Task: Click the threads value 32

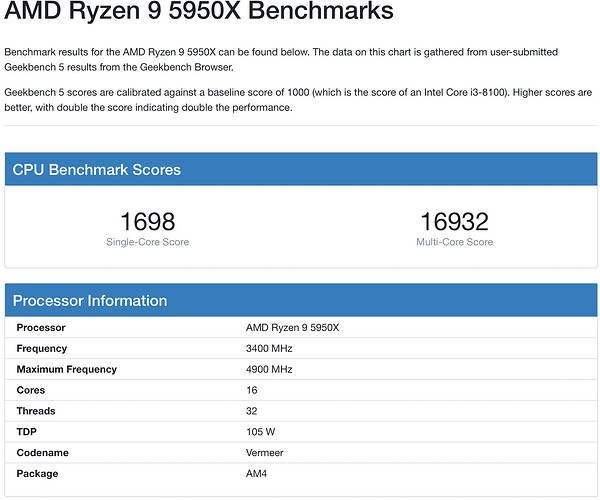Action: point(251,411)
